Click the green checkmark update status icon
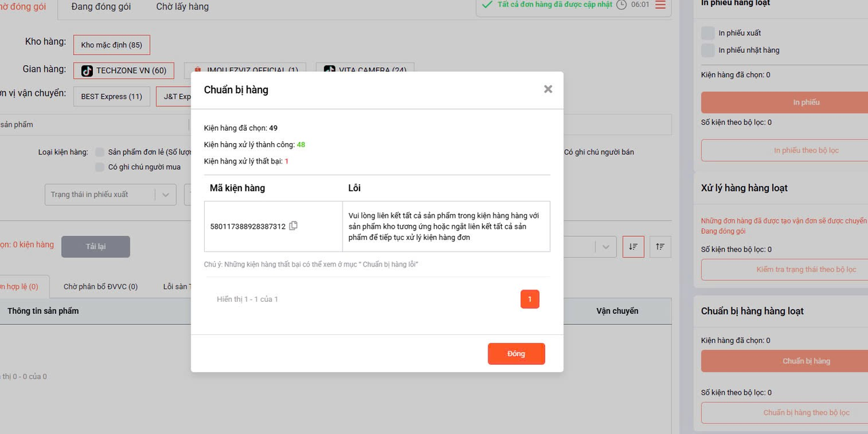Screen dimensions: 868x434 (x=487, y=5)
